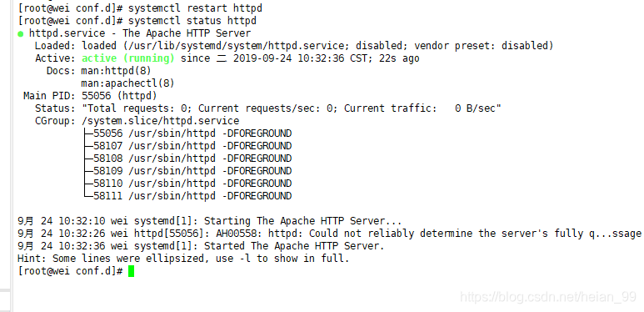Viewport: 644px width, 312px height.
Task: Click the man:httpd(8) docs reference
Action: (x=117, y=71)
